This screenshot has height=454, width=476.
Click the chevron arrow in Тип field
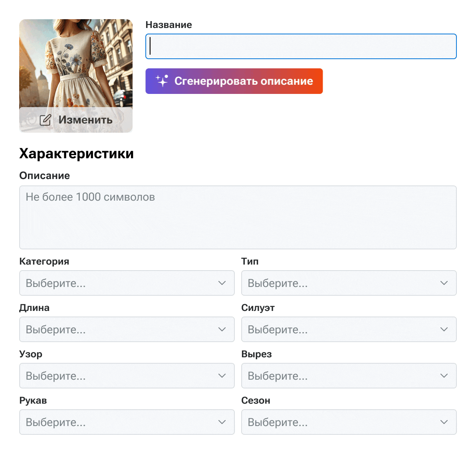point(444,283)
